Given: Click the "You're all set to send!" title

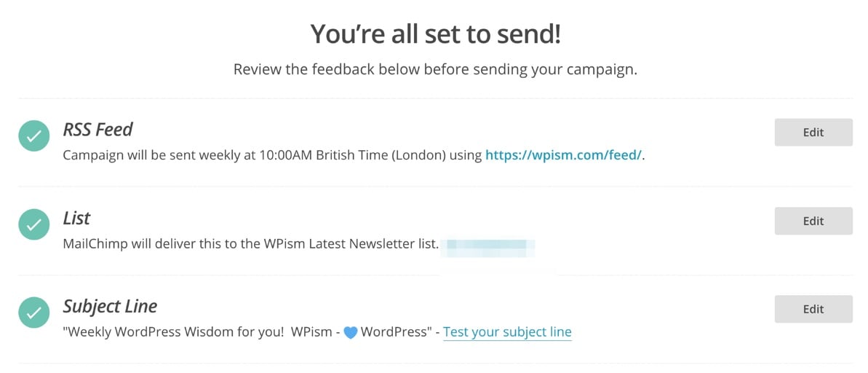Looking at the screenshot, I should coord(436,34).
